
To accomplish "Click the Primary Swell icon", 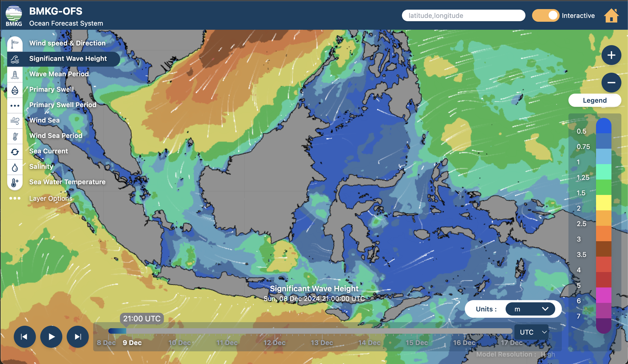I will point(15,90).
